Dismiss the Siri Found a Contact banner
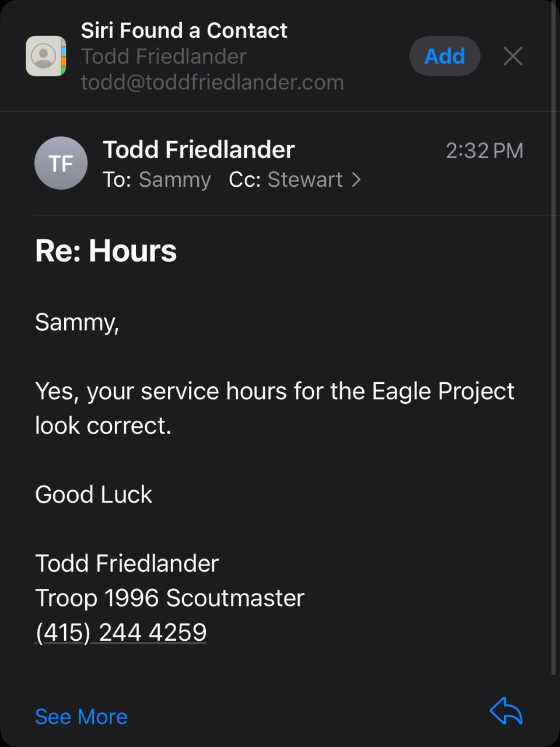Image resolution: width=560 pixels, height=747 pixels. coord(512,56)
